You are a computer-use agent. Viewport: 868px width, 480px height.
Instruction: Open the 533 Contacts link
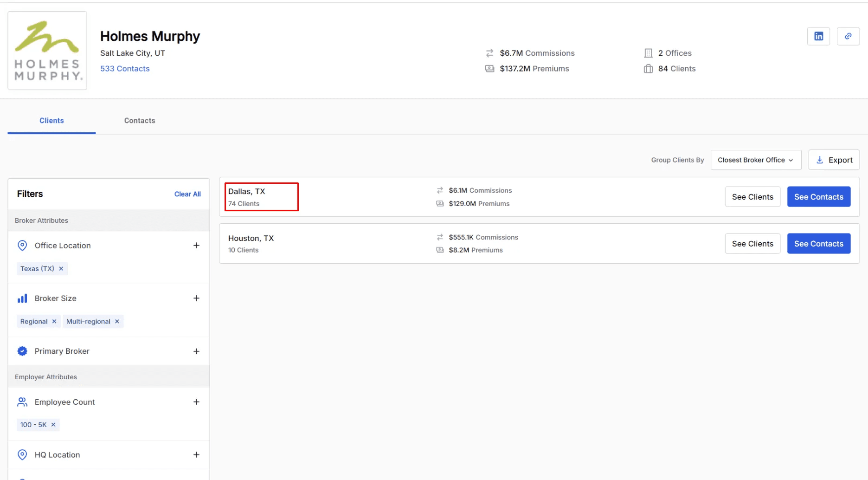pyautogui.click(x=124, y=68)
